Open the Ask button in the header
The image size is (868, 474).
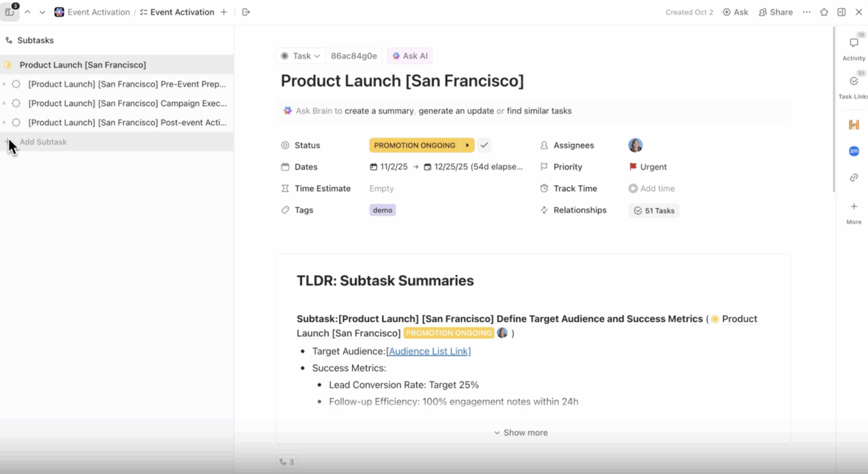(x=735, y=12)
